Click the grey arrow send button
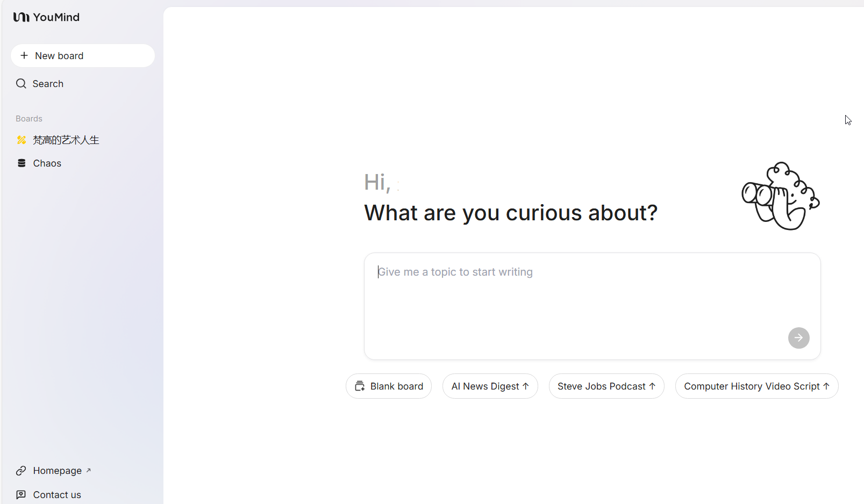 pyautogui.click(x=798, y=337)
